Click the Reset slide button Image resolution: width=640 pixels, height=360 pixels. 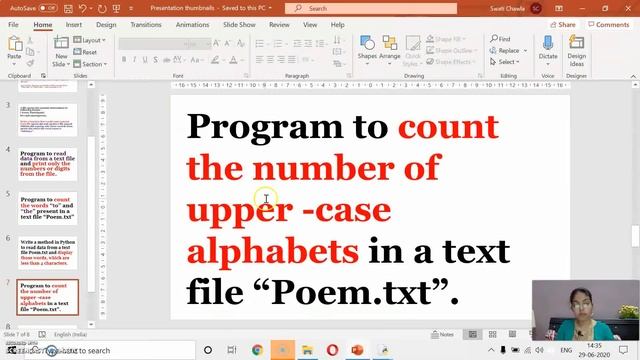85,52
